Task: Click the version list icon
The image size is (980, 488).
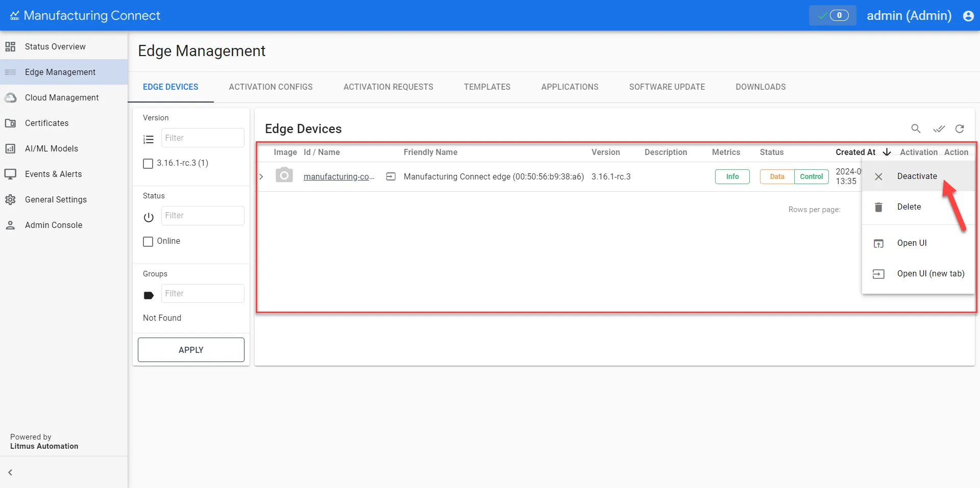Action: point(149,139)
